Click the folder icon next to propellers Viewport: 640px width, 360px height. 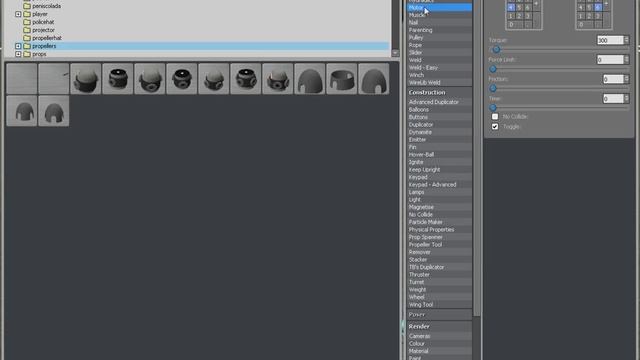click(x=27, y=46)
